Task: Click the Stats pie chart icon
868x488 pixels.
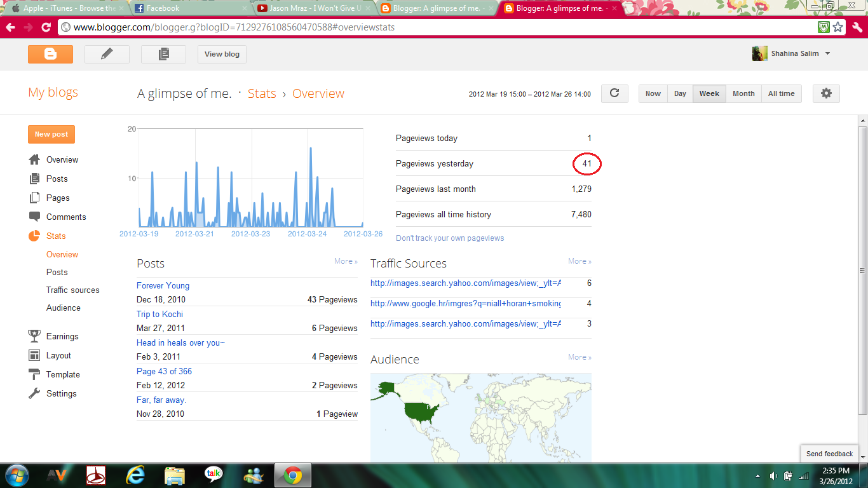Action: coord(34,236)
